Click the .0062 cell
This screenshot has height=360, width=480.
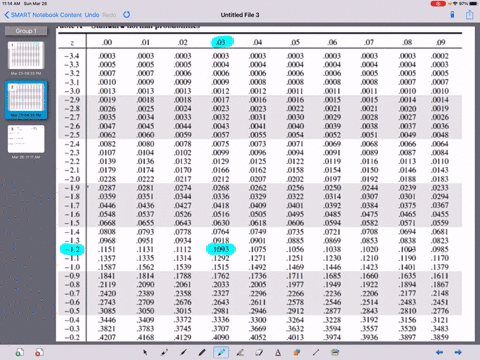point(107,135)
